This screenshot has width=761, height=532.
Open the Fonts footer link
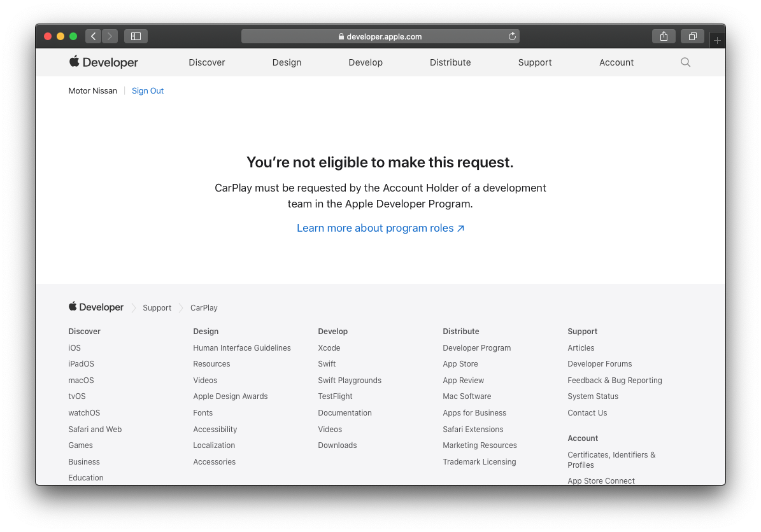point(203,413)
